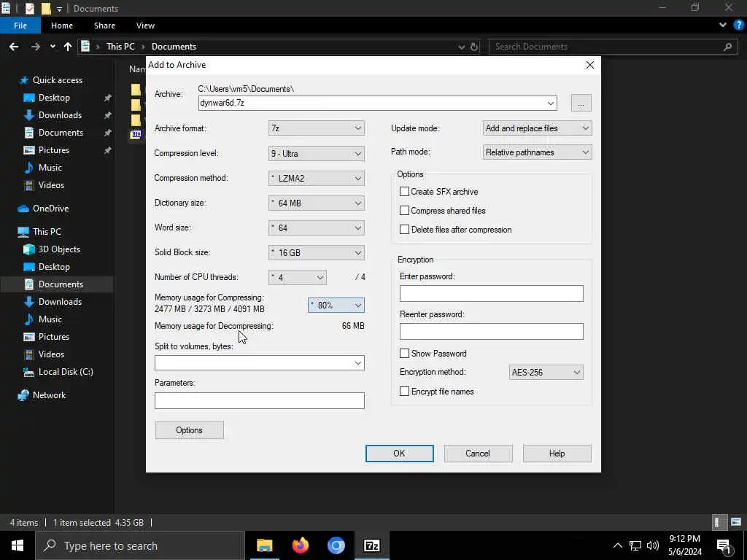Open the Solid Block size dropdown

pyautogui.click(x=317, y=252)
